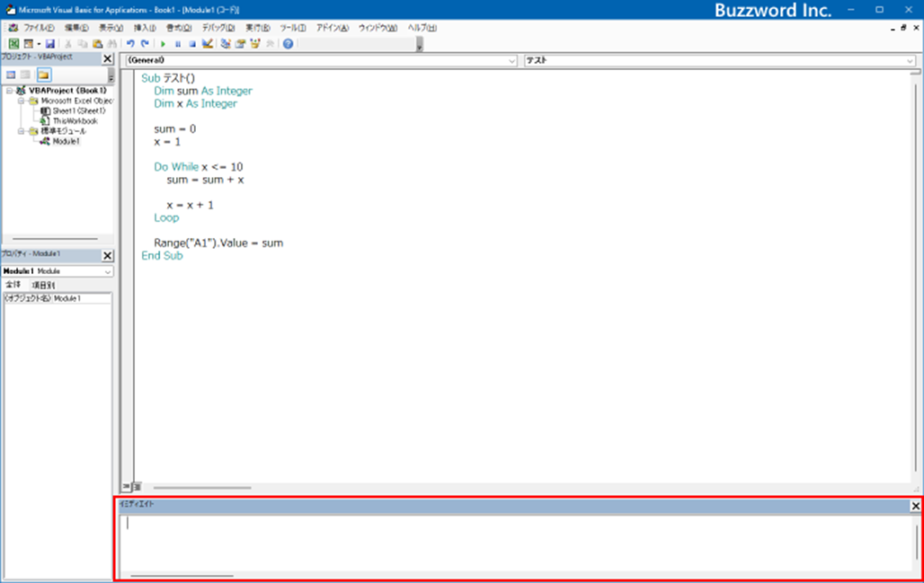Switch to the 項目別 properties tab
This screenshot has height=583, width=924.
coord(43,285)
